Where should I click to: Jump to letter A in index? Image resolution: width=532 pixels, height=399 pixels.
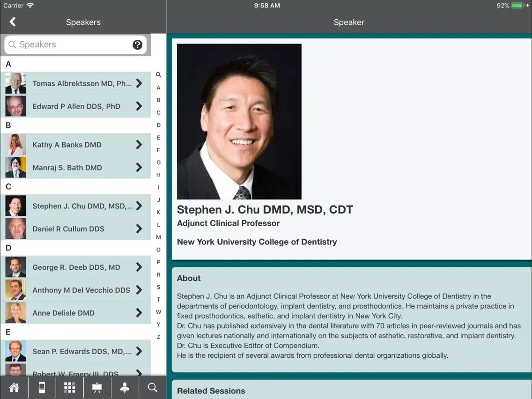(x=158, y=88)
